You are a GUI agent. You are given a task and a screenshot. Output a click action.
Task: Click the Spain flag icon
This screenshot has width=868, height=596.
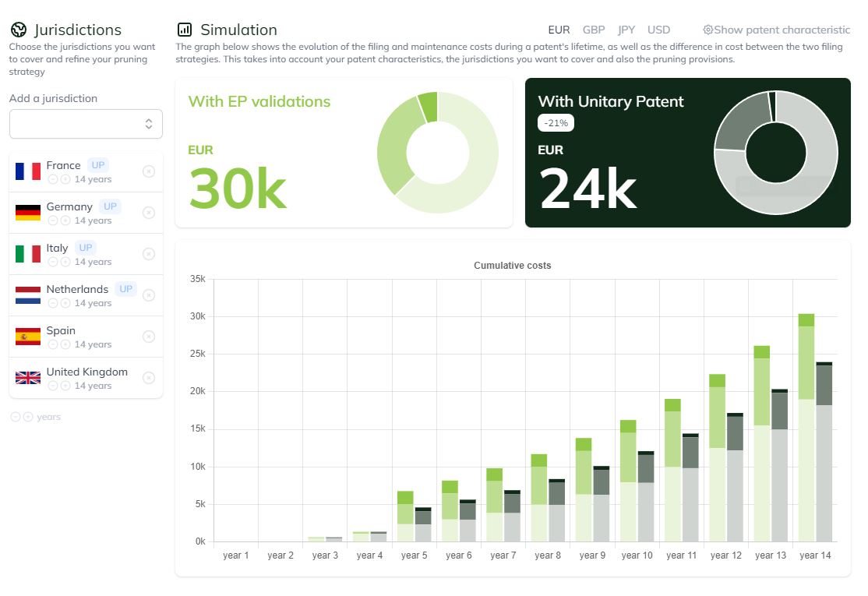click(28, 337)
